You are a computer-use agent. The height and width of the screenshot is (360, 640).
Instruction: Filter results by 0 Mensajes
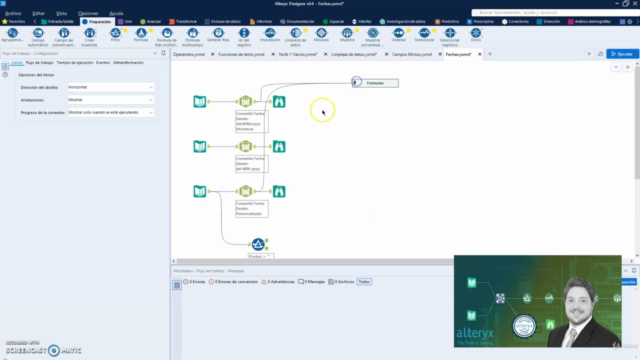[311, 282]
